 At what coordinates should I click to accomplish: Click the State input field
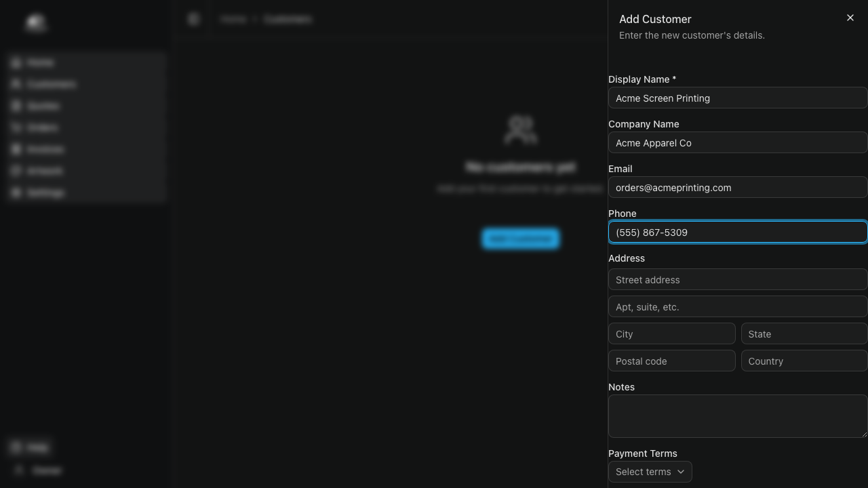804,334
